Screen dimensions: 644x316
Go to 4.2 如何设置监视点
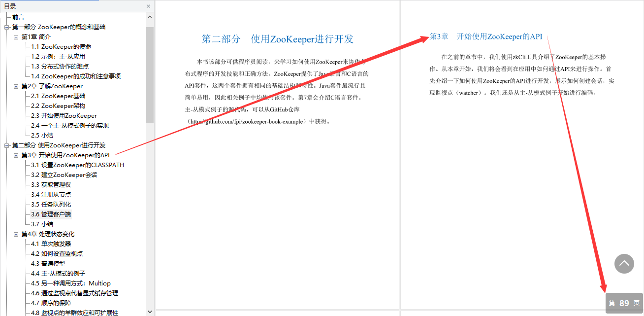tap(57, 254)
